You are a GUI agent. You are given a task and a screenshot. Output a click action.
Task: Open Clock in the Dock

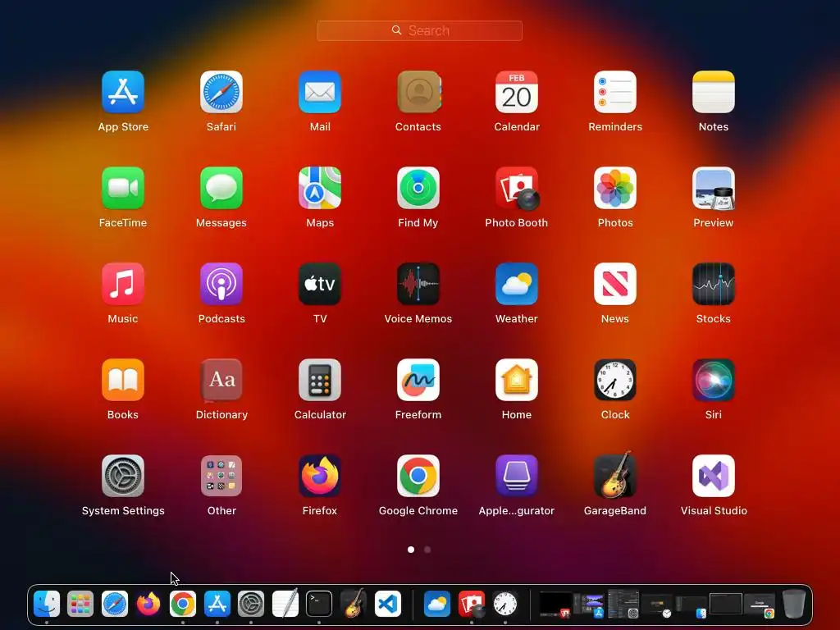point(505,604)
